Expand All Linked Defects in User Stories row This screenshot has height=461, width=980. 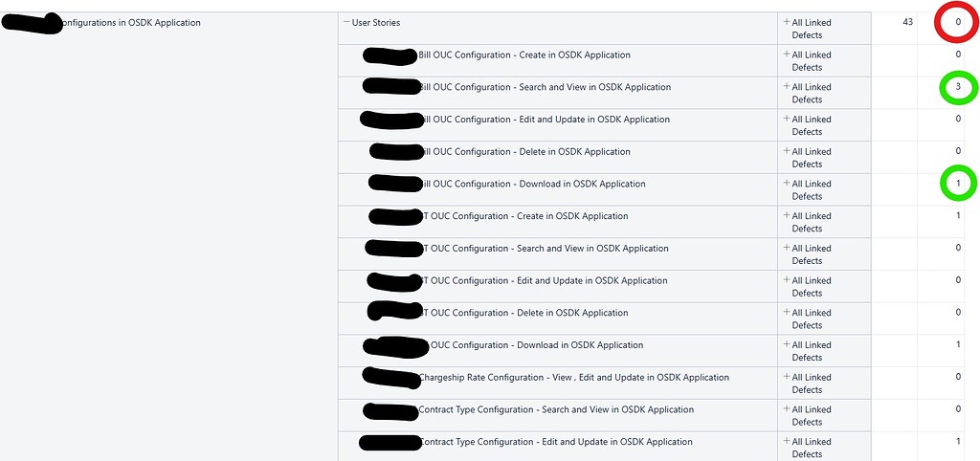point(787,23)
